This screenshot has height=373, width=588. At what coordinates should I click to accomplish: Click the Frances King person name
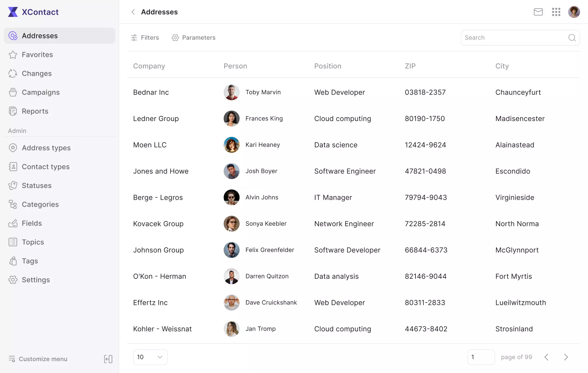[264, 118]
